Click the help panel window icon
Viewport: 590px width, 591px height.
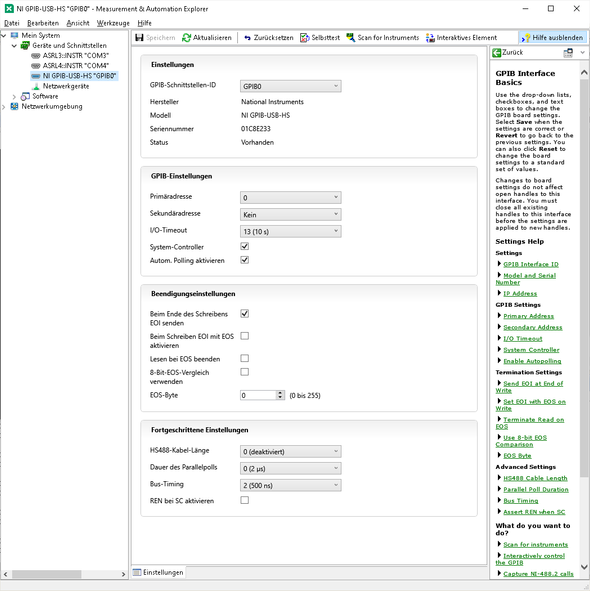click(568, 53)
